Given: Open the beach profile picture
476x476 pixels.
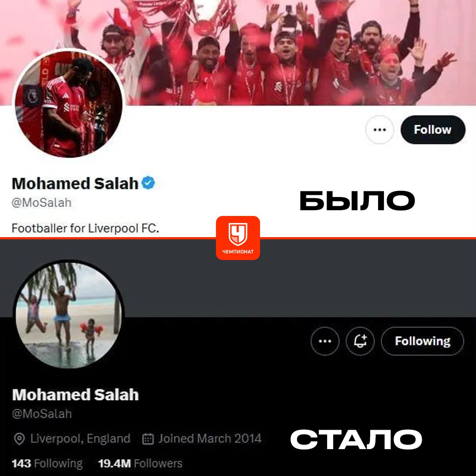Looking at the screenshot, I should 69,315.
